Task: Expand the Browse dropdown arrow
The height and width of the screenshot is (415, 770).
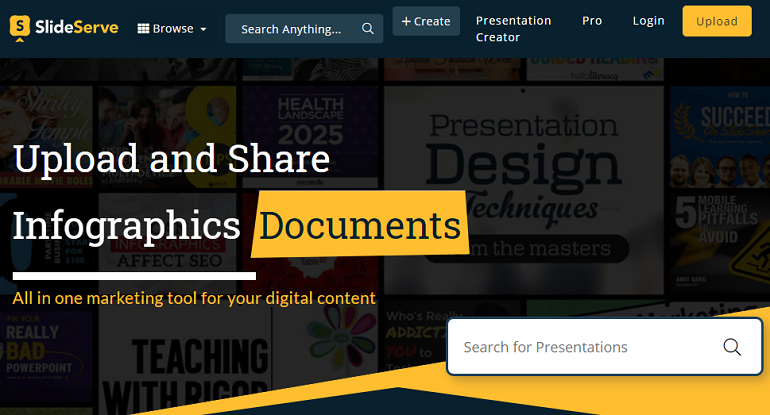Action: (203, 29)
